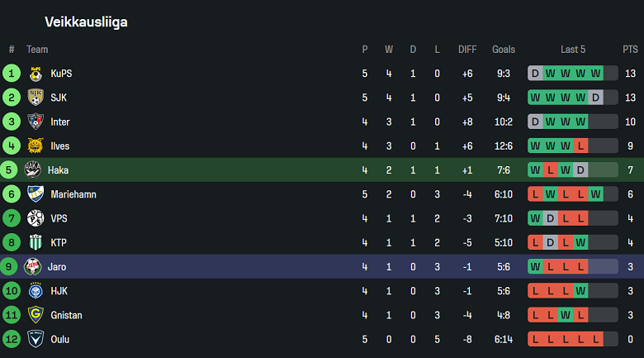
Task: Click Mariehamn's green win form badge
Action: (596, 194)
